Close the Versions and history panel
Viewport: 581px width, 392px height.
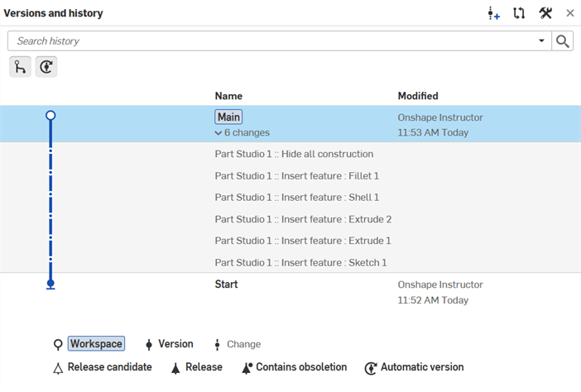570,13
